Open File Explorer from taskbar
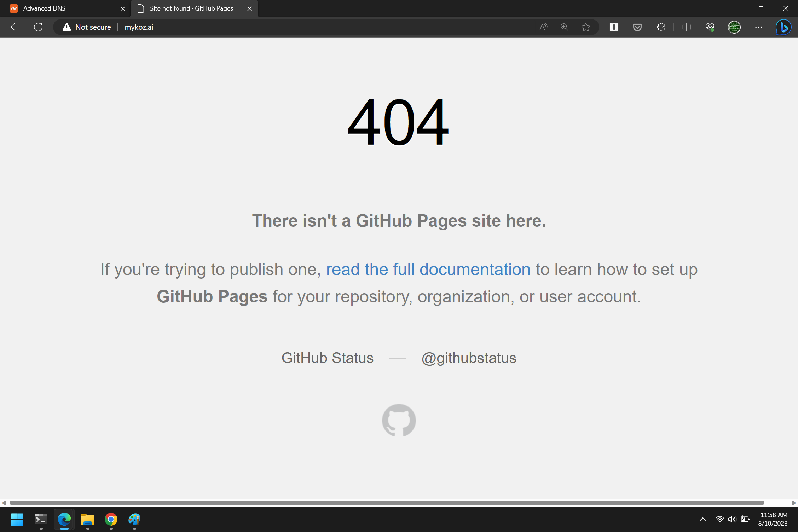This screenshot has height=532, width=798. coord(88,519)
